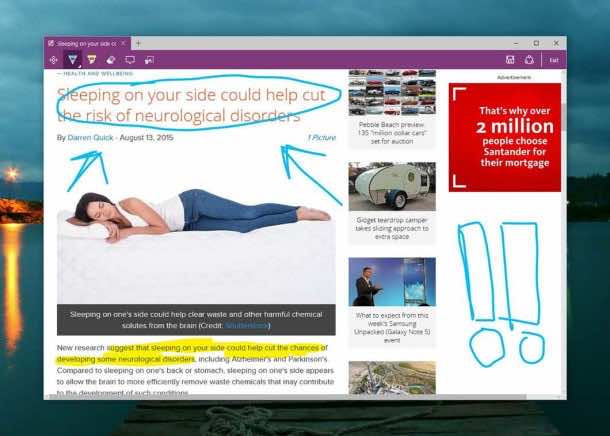Screen dimensions: 610x436
Task: Select the Clip tool
Action: pos(149,60)
